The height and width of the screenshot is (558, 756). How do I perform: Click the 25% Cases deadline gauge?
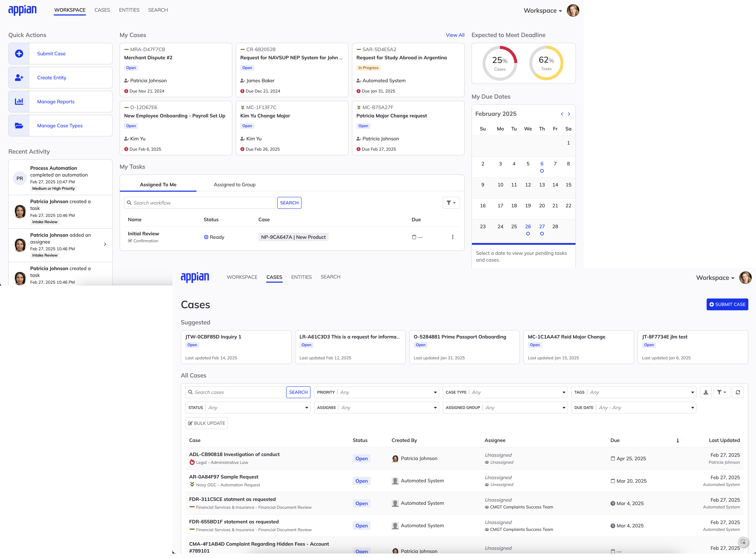click(500, 63)
